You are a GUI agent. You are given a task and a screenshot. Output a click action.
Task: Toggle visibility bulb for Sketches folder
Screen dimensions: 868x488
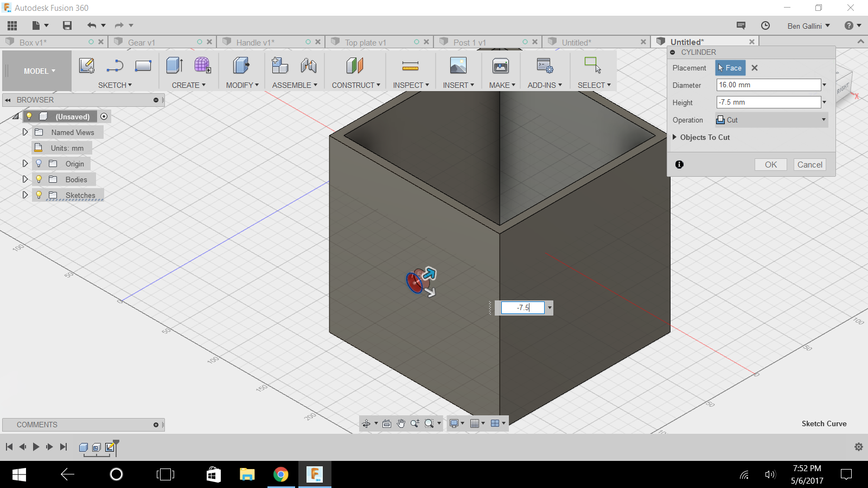39,195
